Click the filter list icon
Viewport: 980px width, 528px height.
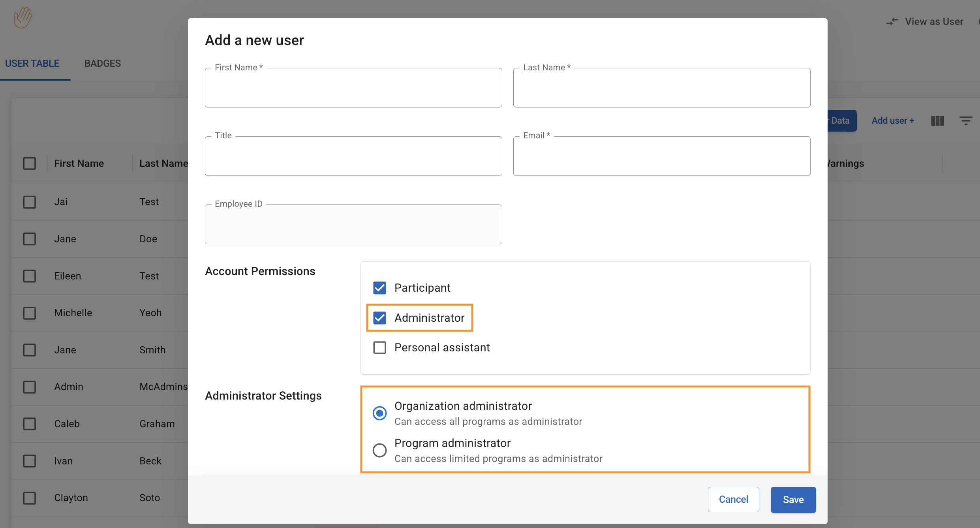[x=966, y=121]
